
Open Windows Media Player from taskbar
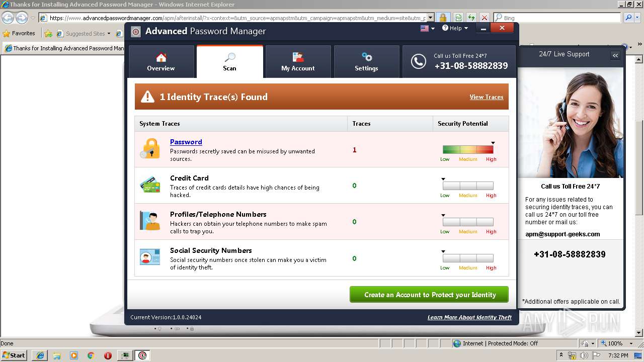[x=74, y=355]
